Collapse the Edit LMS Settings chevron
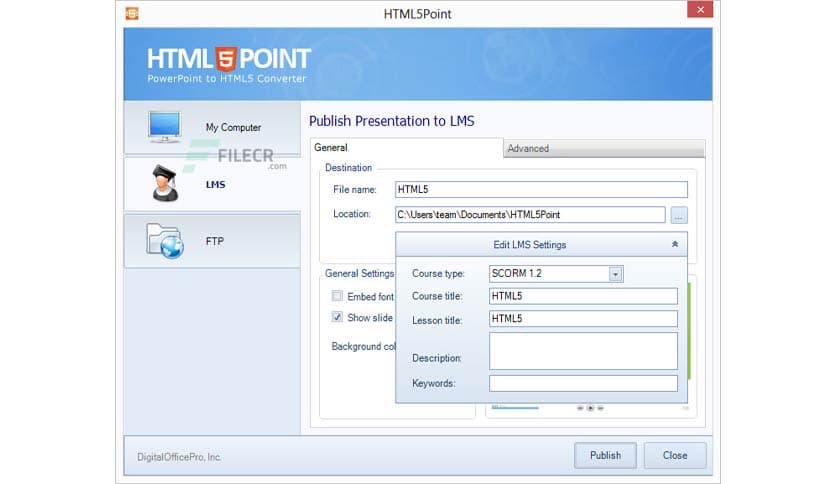 point(674,244)
